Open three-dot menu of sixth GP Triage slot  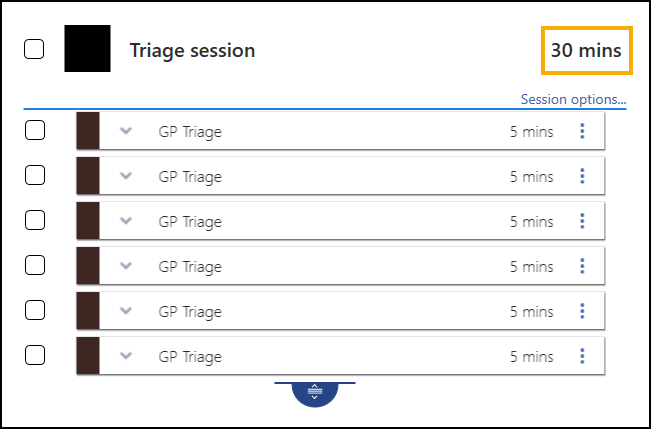click(582, 356)
